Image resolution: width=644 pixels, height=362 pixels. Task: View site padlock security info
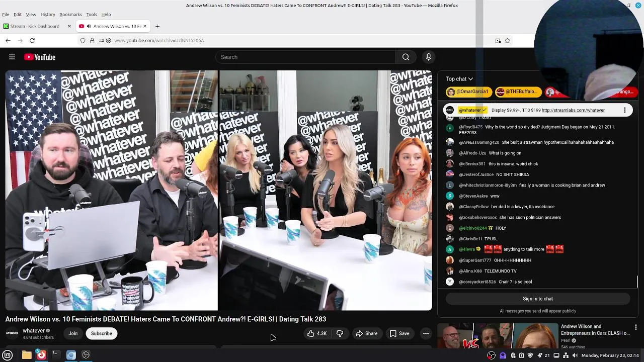[x=92, y=41]
